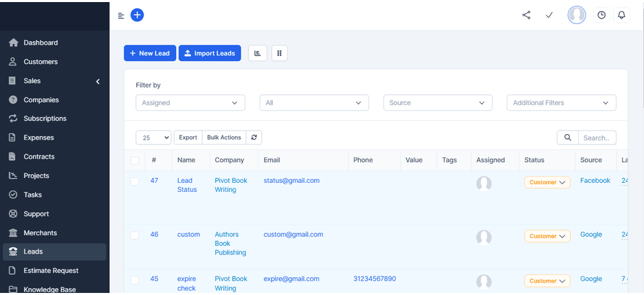The image size is (644, 295).
Task: Switch to kanban grid view icon
Action: click(279, 53)
